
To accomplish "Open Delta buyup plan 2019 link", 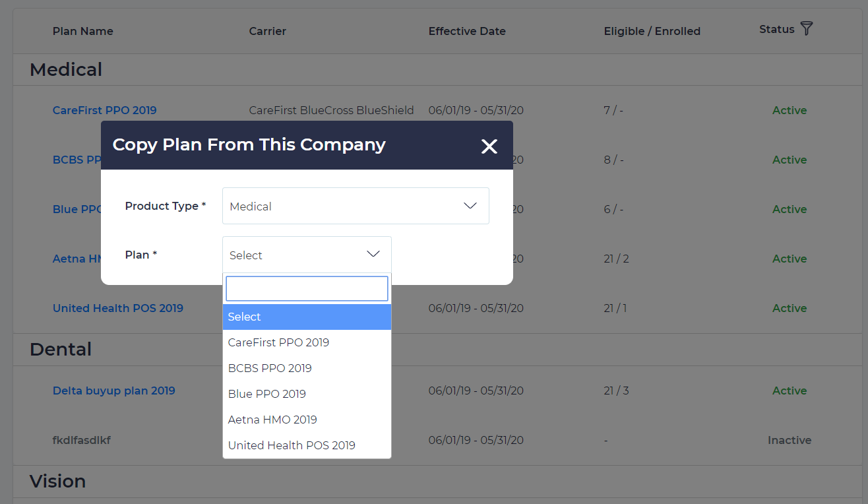I will point(113,391).
